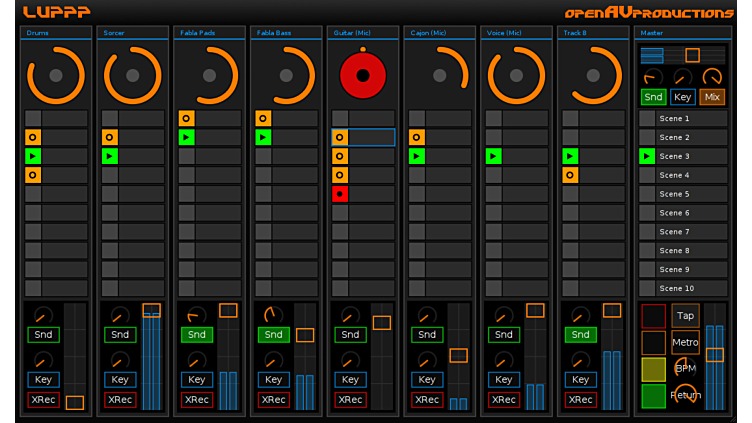The width and height of the screenshot is (752, 423).
Task: Click the green playing clip in Fabla Pads
Action: (x=186, y=137)
